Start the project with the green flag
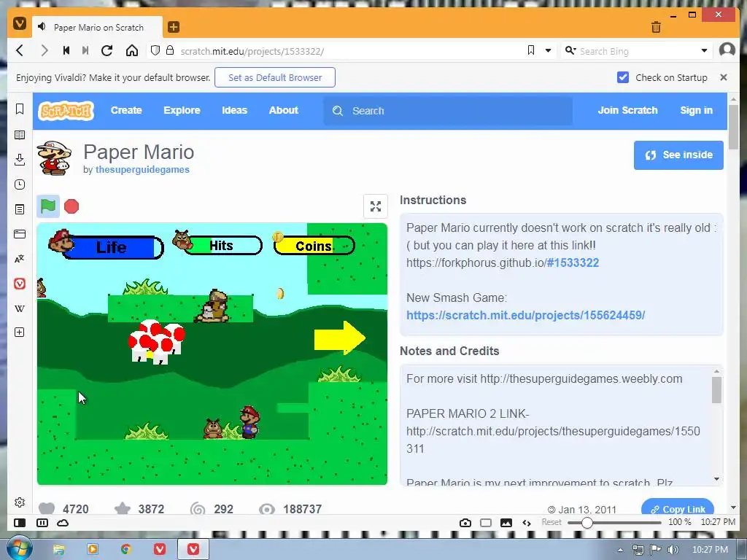Image resolution: width=747 pixels, height=560 pixels. [48, 206]
